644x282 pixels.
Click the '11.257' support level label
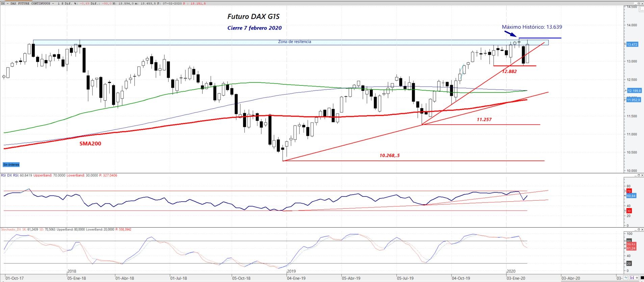pyautogui.click(x=484, y=120)
